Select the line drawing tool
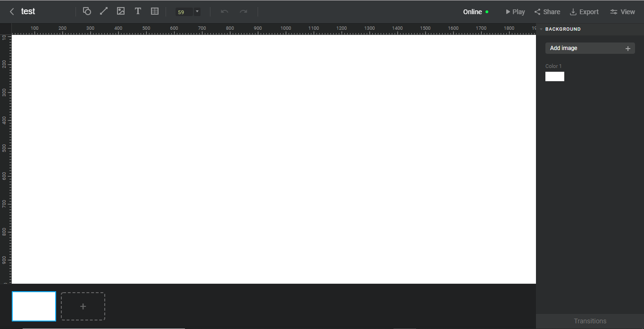Screen dimensions: 644x329 (x=104, y=11)
